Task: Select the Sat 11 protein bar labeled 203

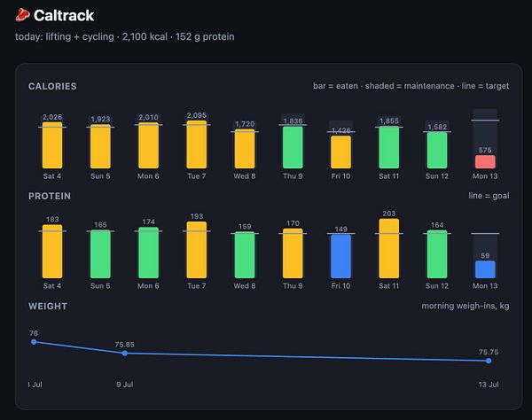Action: (389, 248)
